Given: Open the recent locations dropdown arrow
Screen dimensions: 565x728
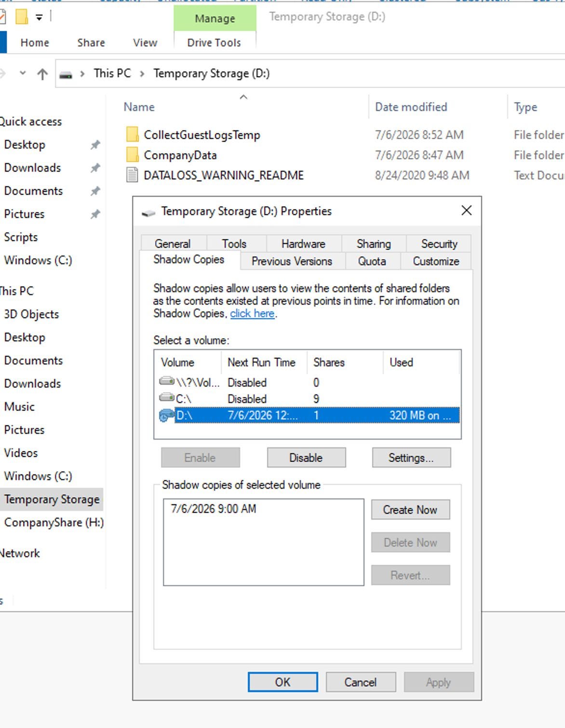Looking at the screenshot, I should point(22,73).
